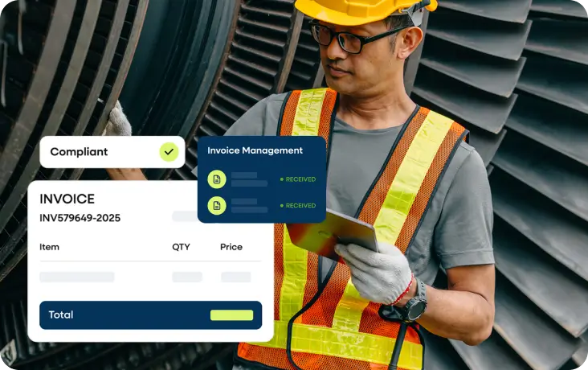Click the Total label in the blue bar
588x370 pixels.
61,314
